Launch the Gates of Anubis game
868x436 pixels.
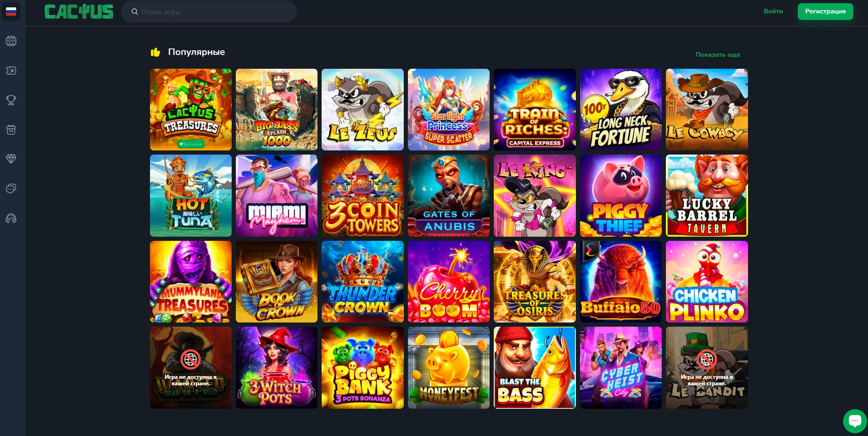click(x=449, y=196)
